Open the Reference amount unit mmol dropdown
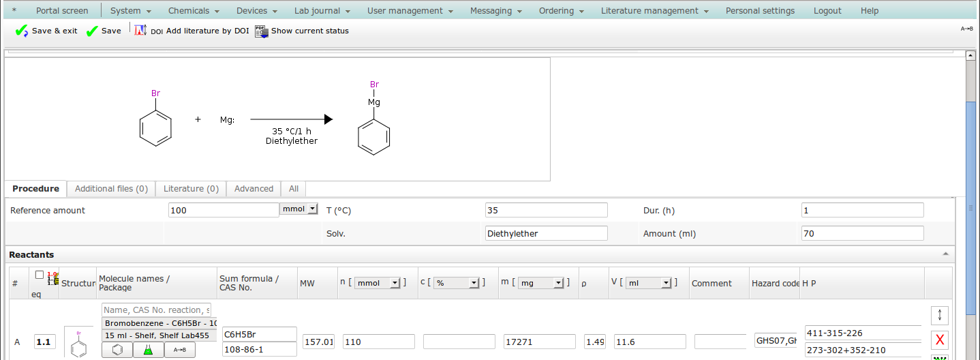The image size is (980, 360). pyautogui.click(x=298, y=209)
